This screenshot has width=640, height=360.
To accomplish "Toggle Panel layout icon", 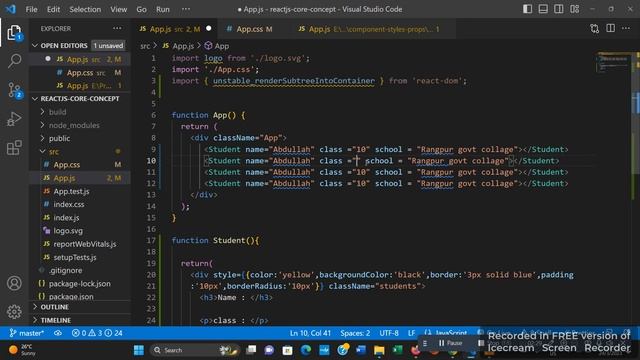I will pos(543,9).
